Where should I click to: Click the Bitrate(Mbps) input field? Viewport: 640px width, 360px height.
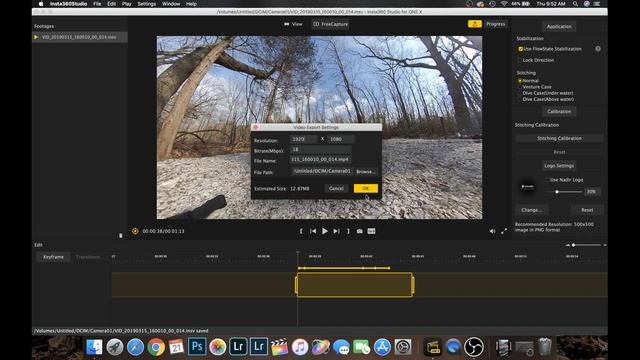(x=320, y=149)
